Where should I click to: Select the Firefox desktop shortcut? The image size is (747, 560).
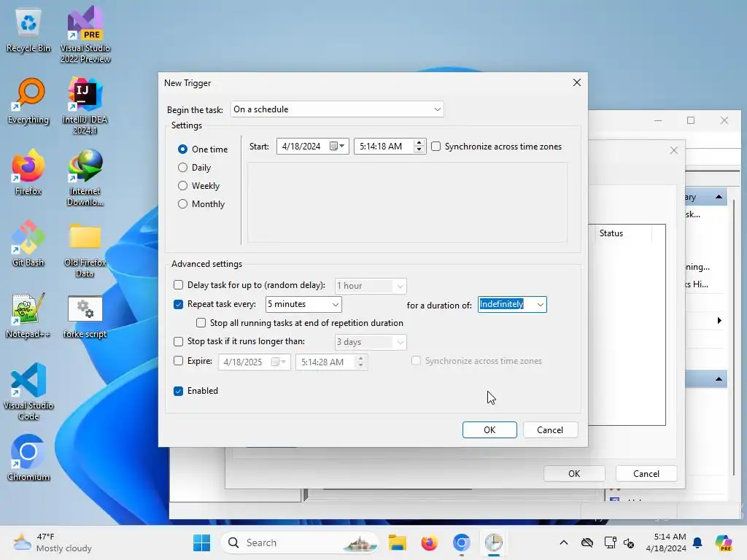(28, 172)
